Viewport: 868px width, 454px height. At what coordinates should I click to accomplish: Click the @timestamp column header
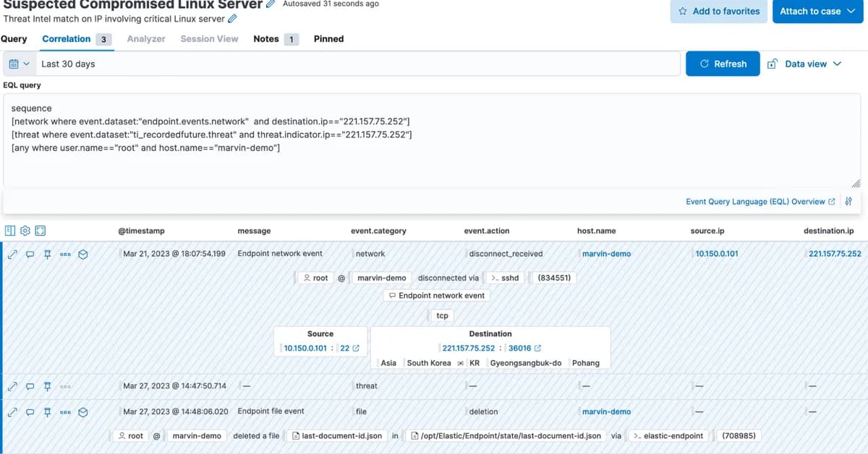tap(141, 231)
